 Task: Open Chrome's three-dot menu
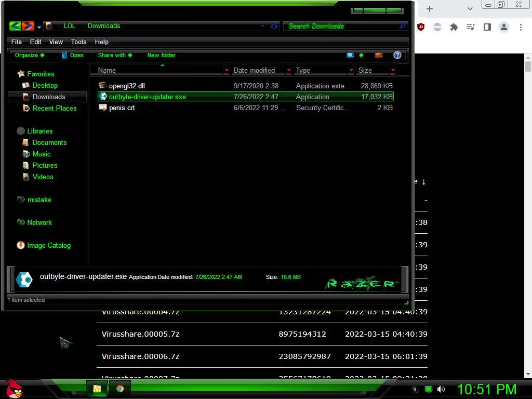(x=521, y=27)
